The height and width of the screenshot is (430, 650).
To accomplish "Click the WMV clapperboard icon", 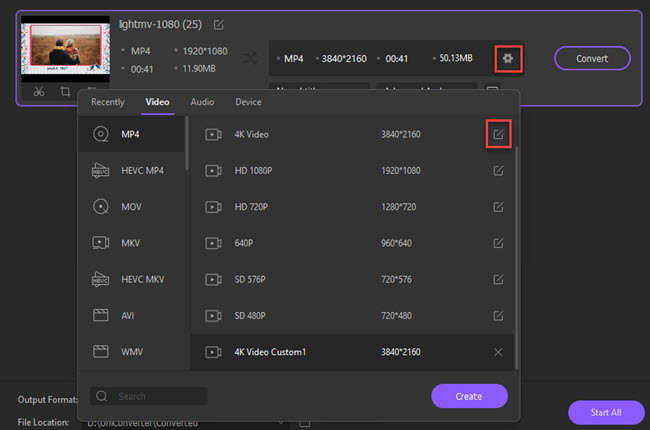I will tap(101, 352).
